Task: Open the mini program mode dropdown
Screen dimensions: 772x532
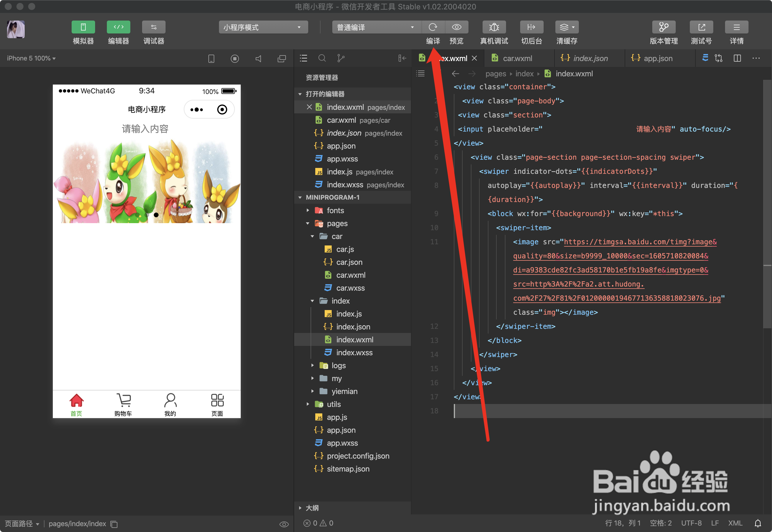Action: pyautogui.click(x=263, y=27)
